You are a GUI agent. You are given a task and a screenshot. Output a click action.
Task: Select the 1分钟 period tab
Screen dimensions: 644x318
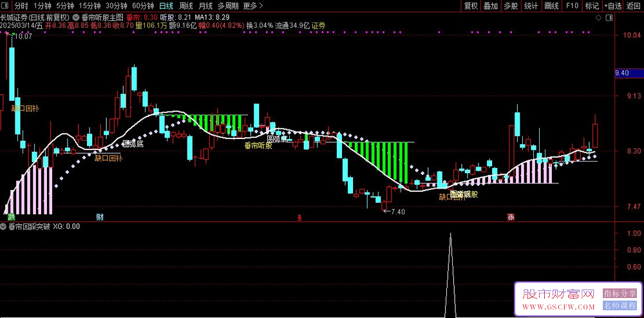(x=43, y=6)
